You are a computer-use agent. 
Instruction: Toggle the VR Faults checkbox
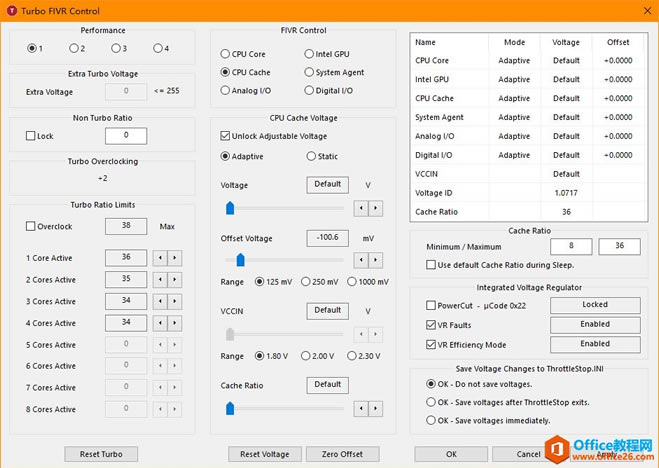click(431, 325)
